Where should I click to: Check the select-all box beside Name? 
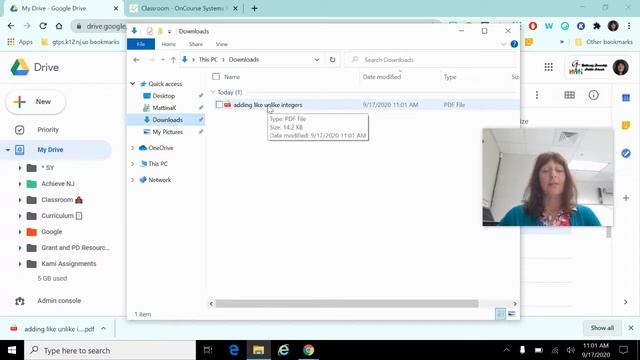click(216, 77)
